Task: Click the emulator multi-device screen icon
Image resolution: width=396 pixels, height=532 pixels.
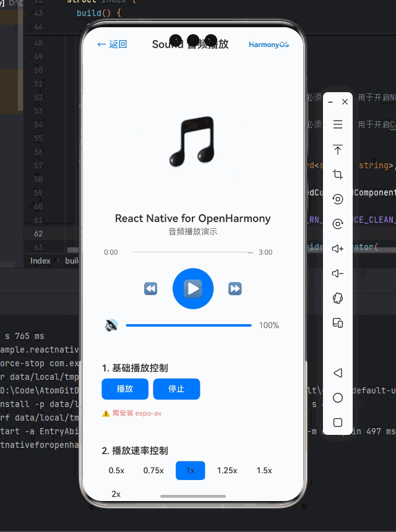Action: coord(338,323)
